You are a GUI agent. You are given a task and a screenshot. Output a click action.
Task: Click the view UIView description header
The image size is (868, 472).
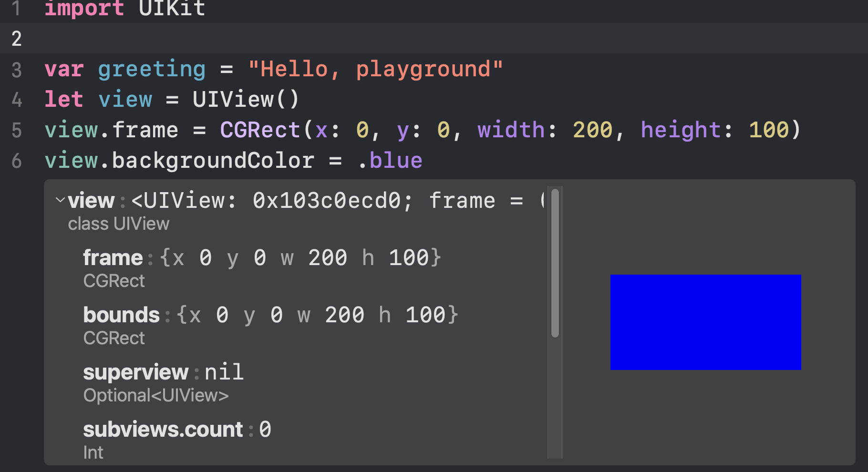(305, 201)
